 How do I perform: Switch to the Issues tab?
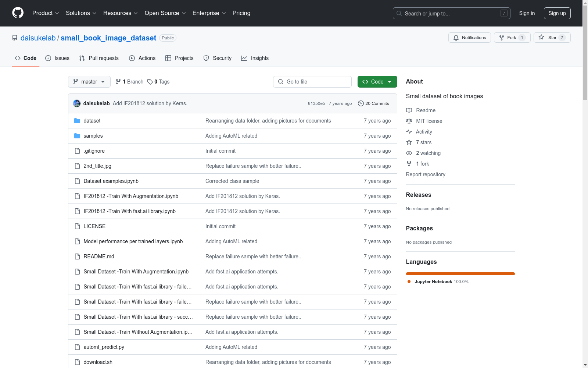(57, 58)
